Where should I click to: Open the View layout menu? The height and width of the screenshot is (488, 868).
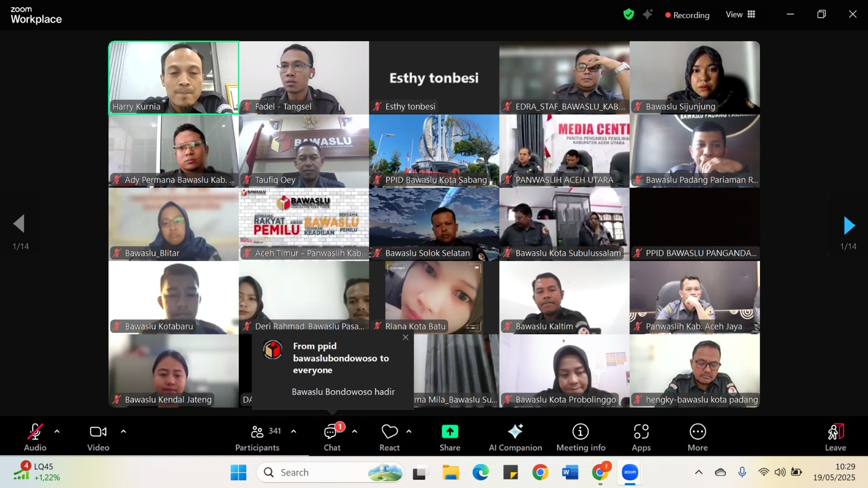pyautogui.click(x=741, y=15)
